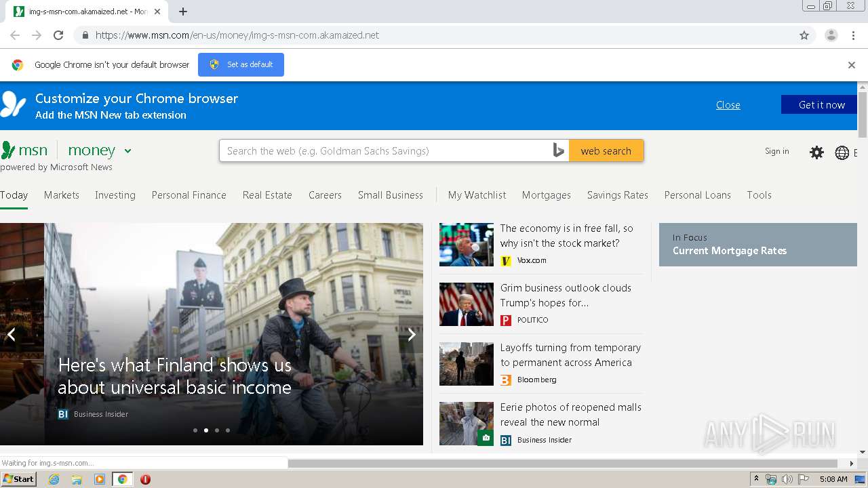The image size is (868, 488).
Task: Click Business Insider icon under mall story
Action: point(506,440)
